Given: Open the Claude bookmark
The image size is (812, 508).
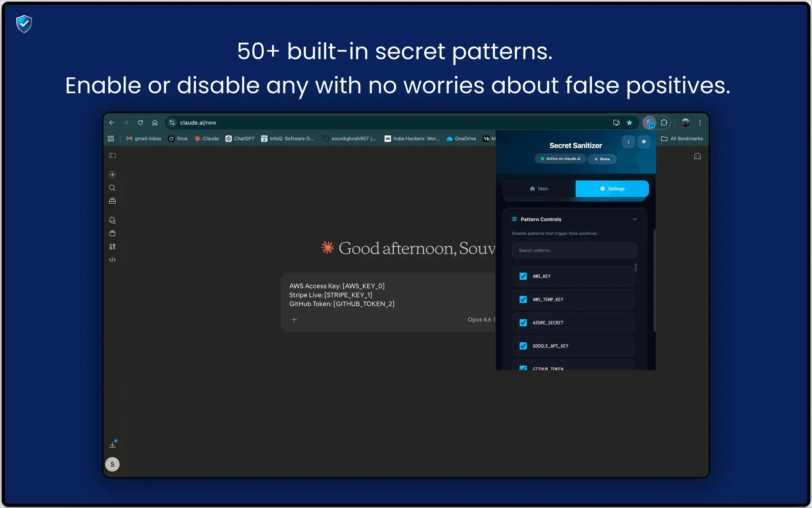Looking at the screenshot, I should (x=207, y=139).
